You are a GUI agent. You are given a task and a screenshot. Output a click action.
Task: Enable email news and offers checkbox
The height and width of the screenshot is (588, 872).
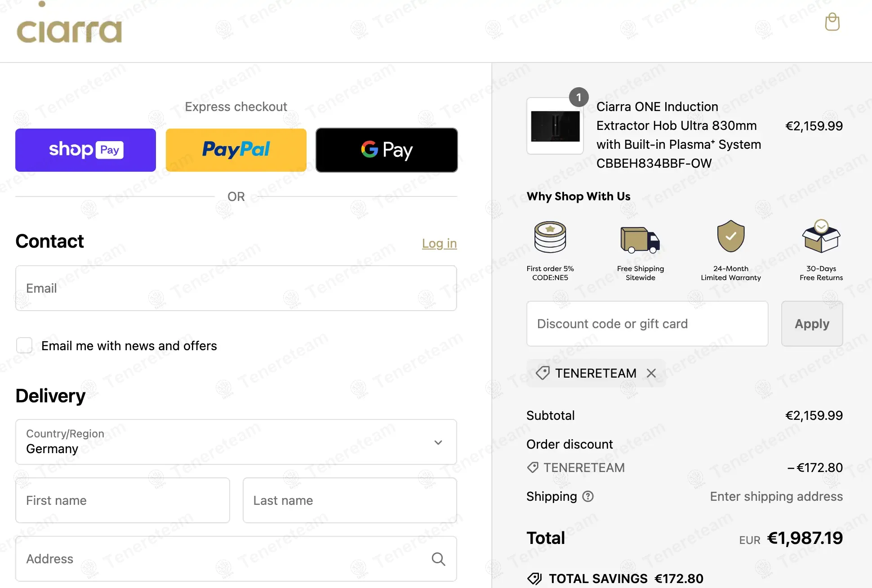pos(24,346)
